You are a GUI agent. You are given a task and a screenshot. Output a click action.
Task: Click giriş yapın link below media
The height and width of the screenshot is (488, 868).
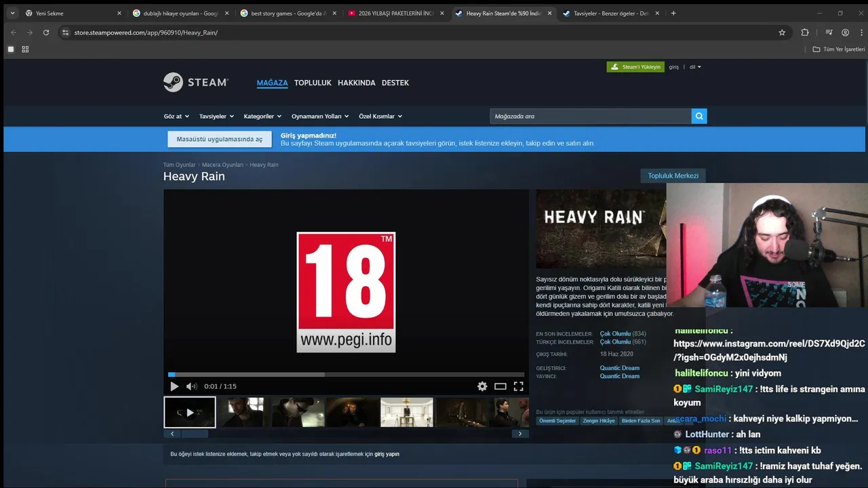click(387, 454)
